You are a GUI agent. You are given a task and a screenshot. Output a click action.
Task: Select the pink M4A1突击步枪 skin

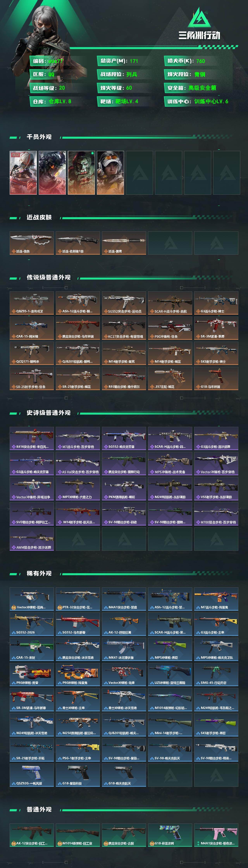point(216,835)
